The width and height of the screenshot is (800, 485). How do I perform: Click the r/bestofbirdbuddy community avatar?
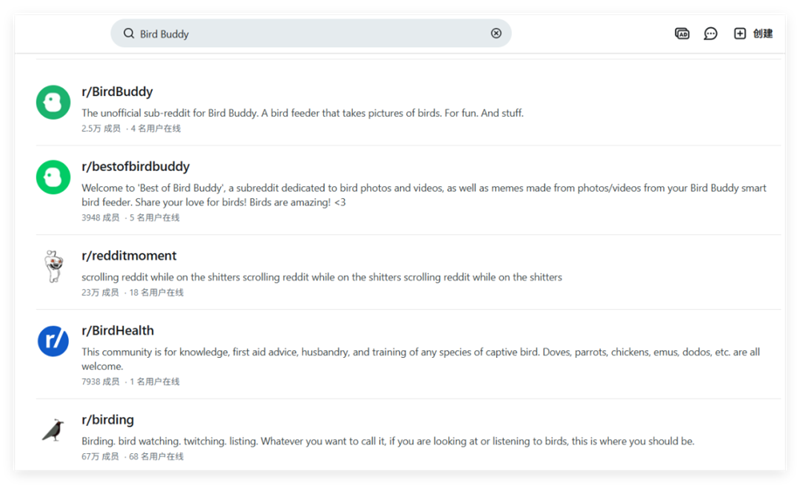point(53,177)
